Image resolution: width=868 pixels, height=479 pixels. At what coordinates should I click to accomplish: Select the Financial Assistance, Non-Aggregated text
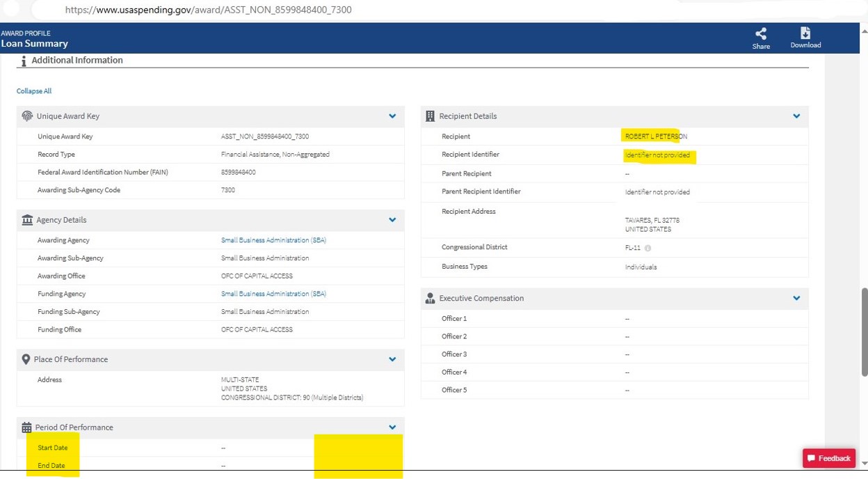[275, 155]
